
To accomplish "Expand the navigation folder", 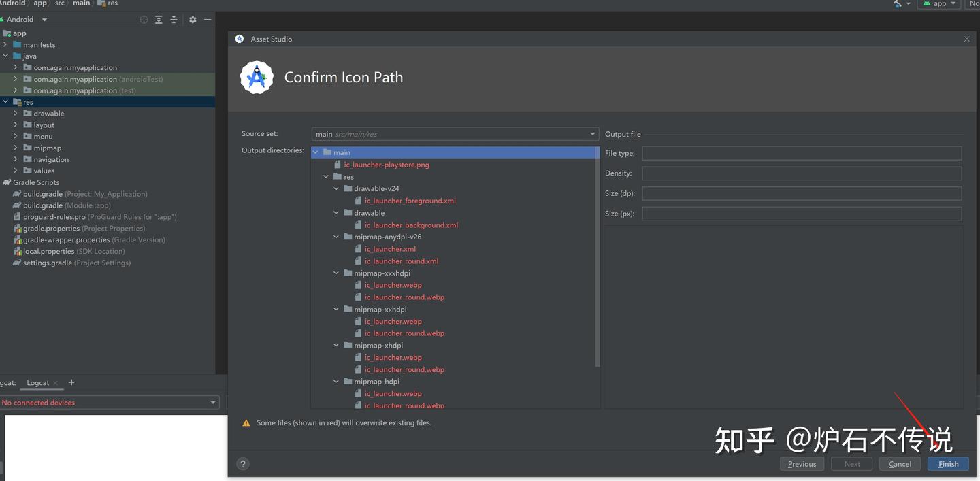I will pyautogui.click(x=16, y=159).
